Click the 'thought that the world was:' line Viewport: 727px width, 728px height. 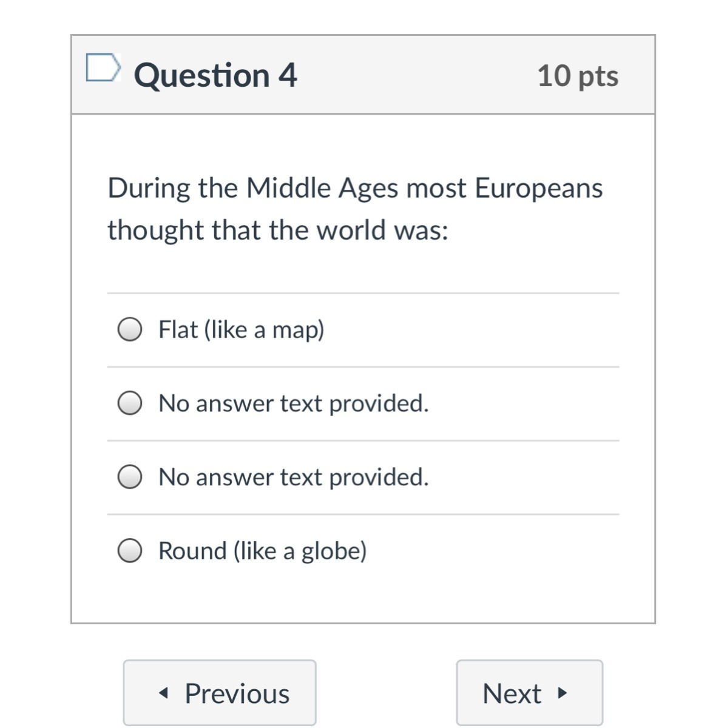coord(278,231)
